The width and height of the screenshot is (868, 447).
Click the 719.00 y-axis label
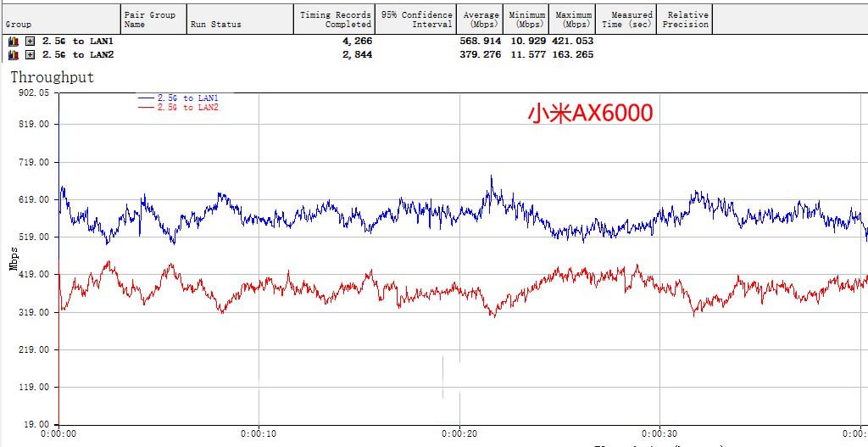pyautogui.click(x=34, y=162)
